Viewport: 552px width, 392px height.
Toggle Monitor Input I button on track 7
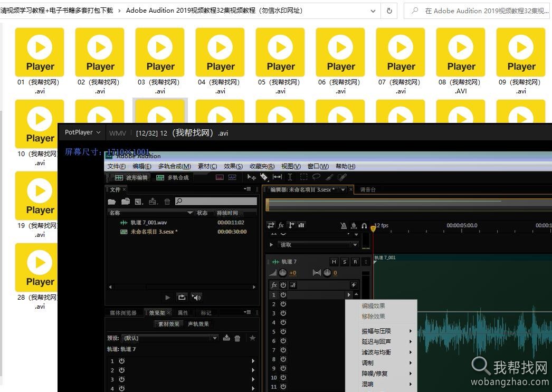(x=366, y=262)
